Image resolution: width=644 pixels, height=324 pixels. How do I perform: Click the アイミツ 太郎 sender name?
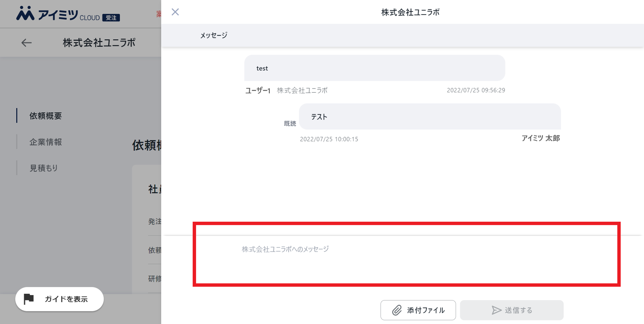(x=540, y=138)
